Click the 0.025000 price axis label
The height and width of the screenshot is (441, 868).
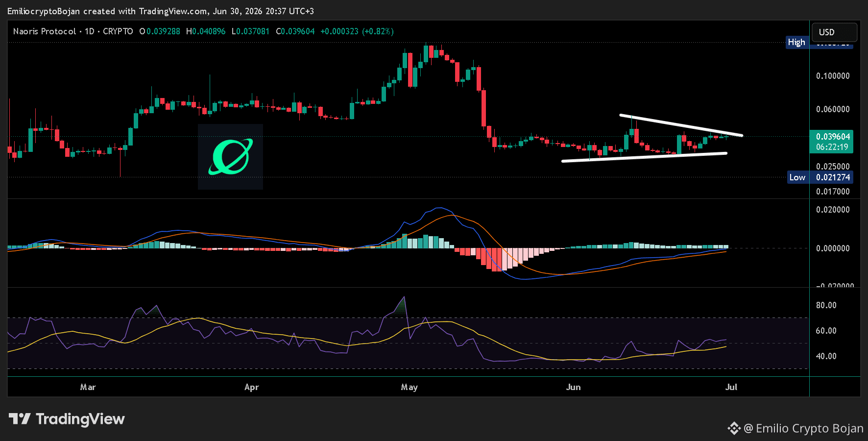[x=833, y=167]
